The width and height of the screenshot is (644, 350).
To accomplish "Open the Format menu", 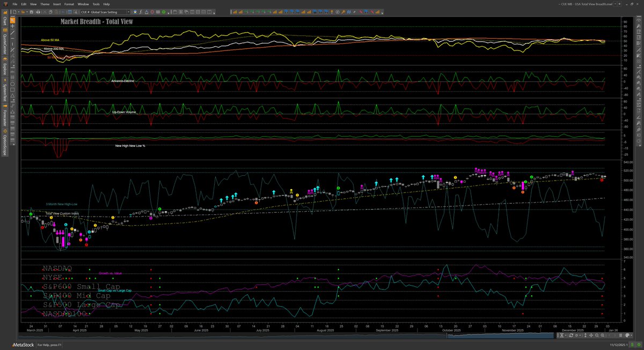I will [69, 4].
